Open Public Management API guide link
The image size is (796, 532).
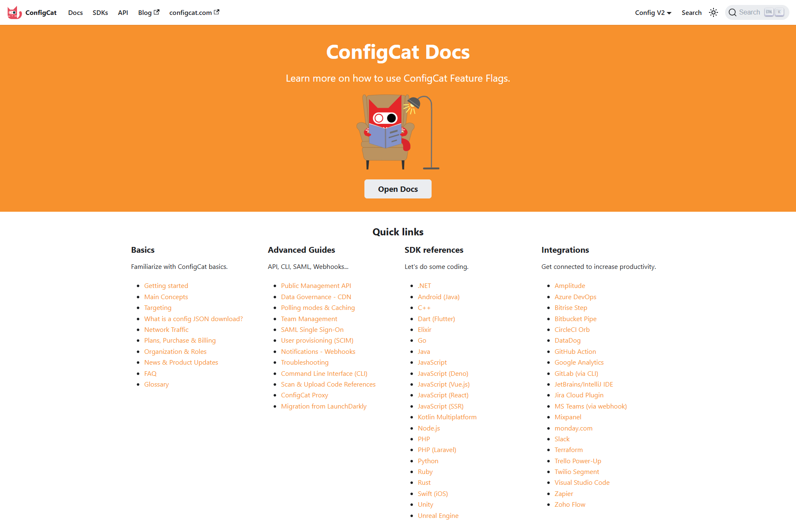(315, 285)
